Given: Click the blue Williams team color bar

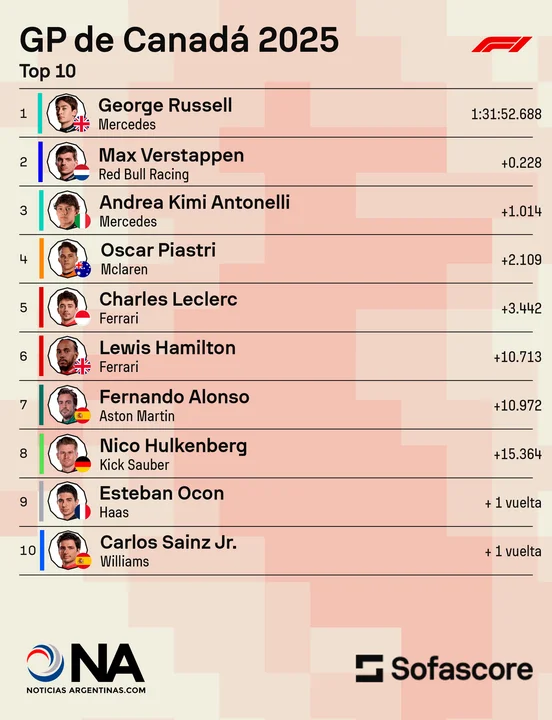Looking at the screenshot, I should (x=42, y=550).
